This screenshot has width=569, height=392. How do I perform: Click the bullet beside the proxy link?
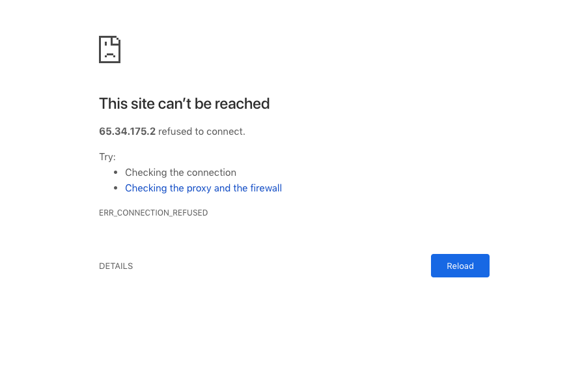tap(115, 188)
